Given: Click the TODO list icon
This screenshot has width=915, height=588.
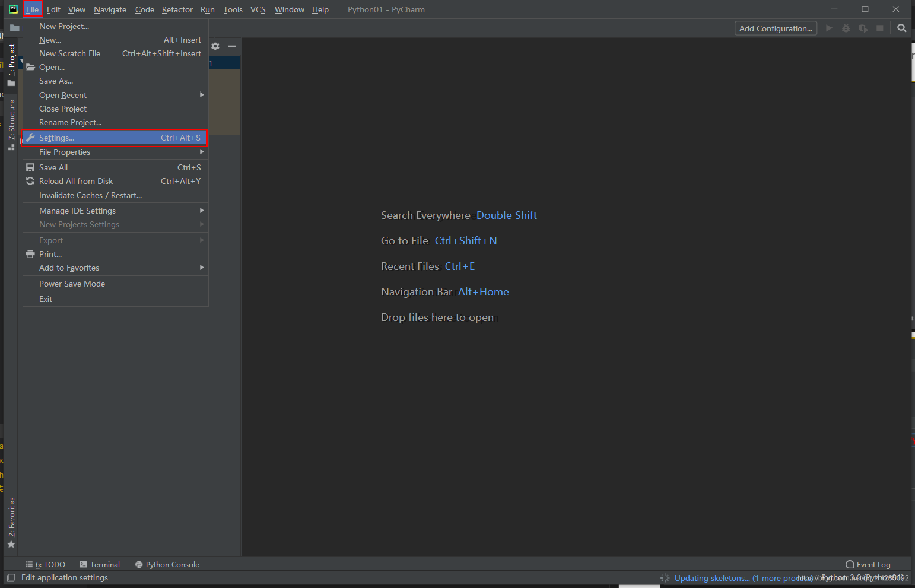Looking at the screenshot, I should pyautogui.click(x=29, y=564).
